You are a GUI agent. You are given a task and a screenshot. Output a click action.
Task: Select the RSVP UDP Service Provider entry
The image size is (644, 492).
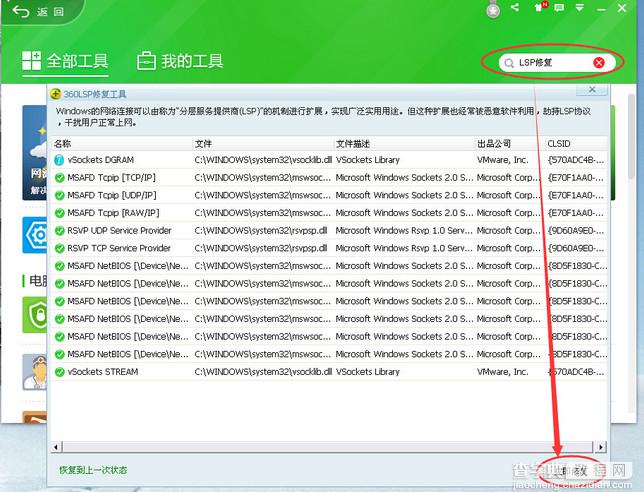pos(119,230)
